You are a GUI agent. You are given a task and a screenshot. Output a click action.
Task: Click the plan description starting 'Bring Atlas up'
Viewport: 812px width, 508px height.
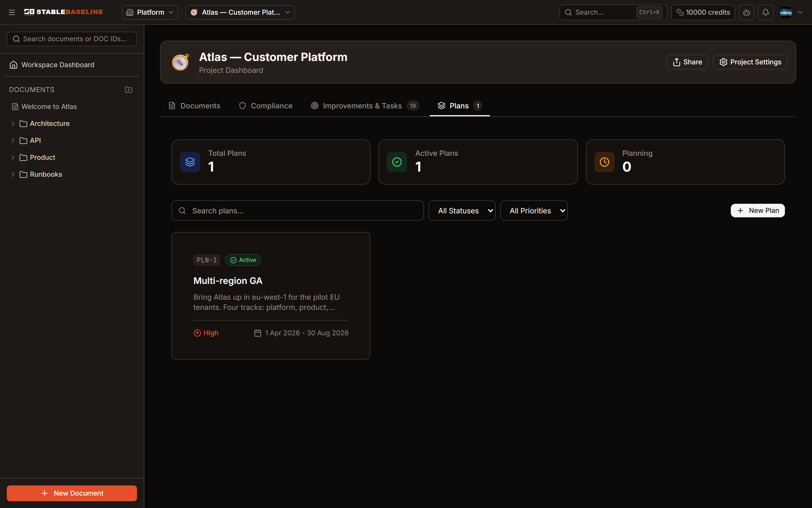click(x=266, y=302)
